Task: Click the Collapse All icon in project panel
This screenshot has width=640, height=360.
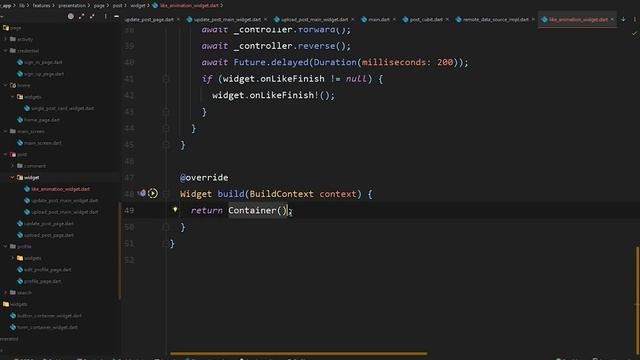Action: click(x=92, y=16)
